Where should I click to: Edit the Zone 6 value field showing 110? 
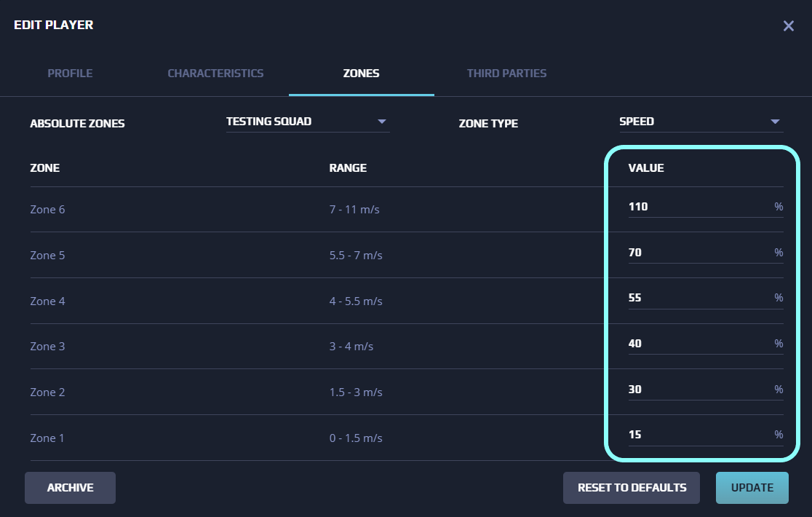pos(705,207)
